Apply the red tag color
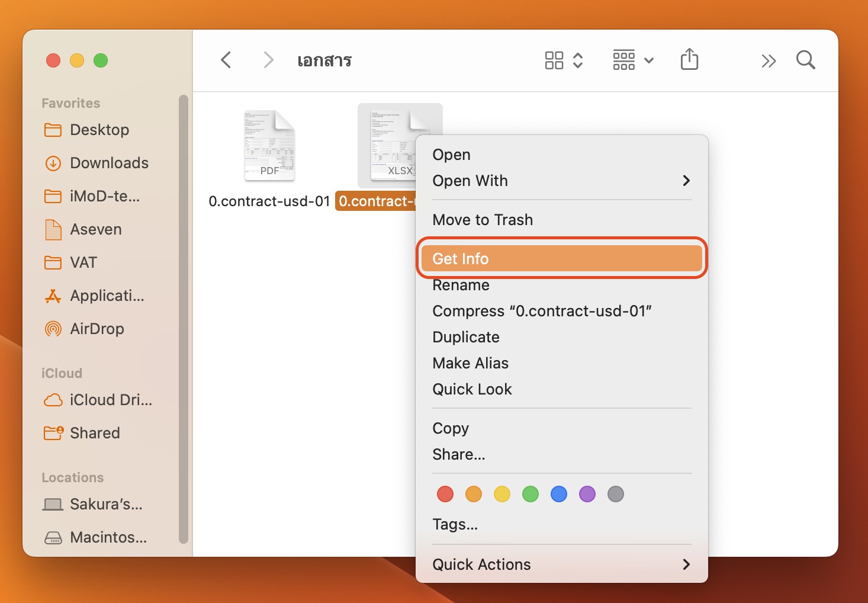 [445, 494]
